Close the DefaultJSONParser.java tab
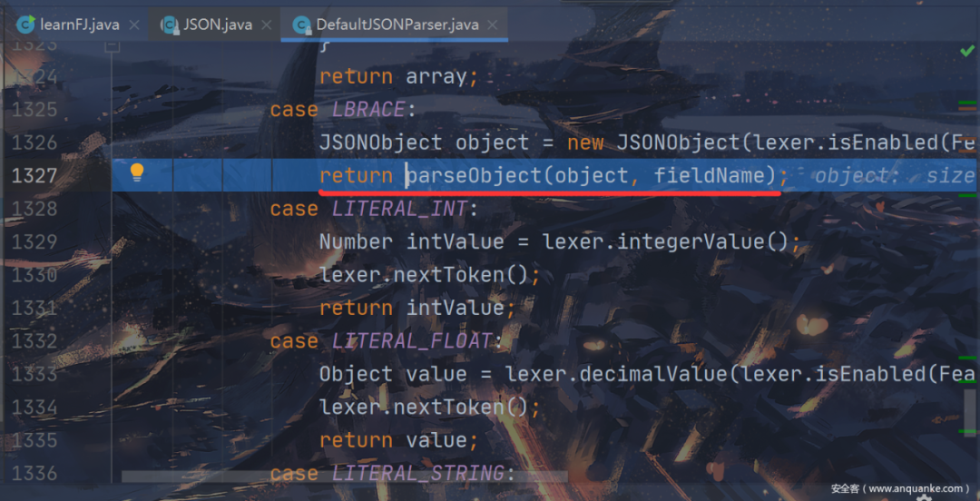 493,25
